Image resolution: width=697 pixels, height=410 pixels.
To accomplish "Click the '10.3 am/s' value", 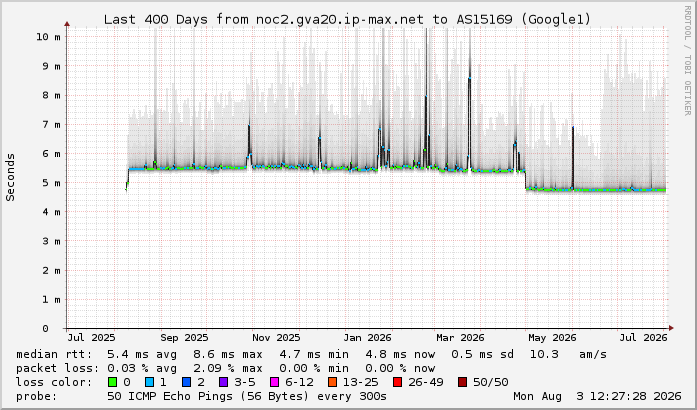I will coord(568,354).
